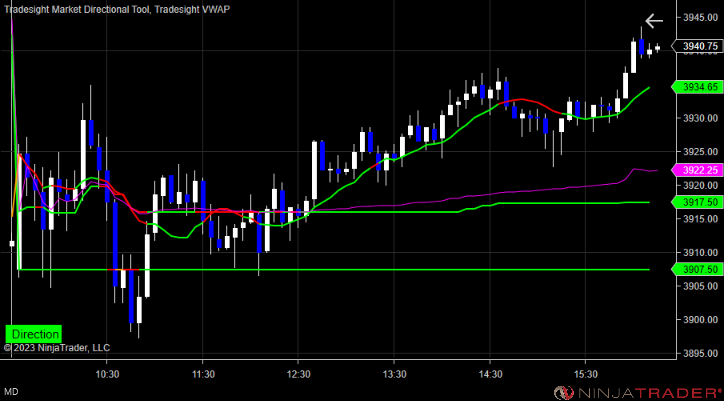Click the 14:30 time axis label
The width and height of the screenshot is (724, 401).
489,374
